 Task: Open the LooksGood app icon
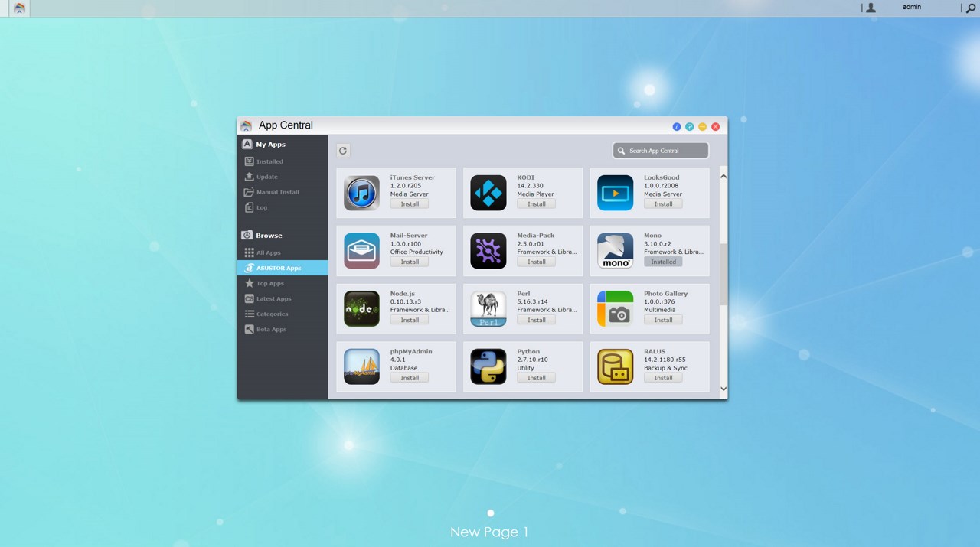point(616,193)
